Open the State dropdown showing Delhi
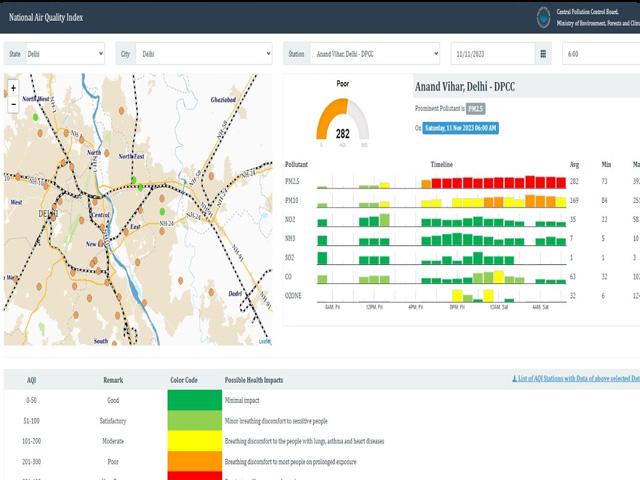Image resolution: width=640 pixels, height=480 pixels. pyautogui.click(x=65, y=54)
